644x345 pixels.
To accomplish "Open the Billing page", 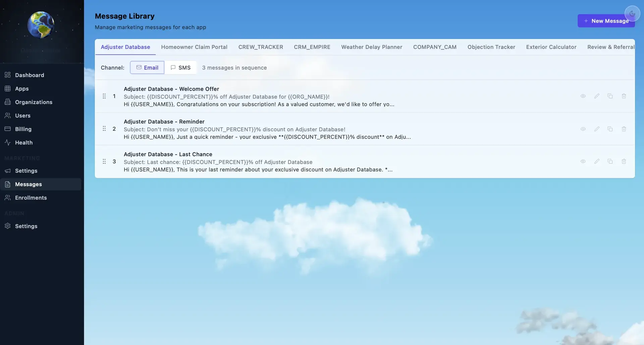I will tap(23, 129).
